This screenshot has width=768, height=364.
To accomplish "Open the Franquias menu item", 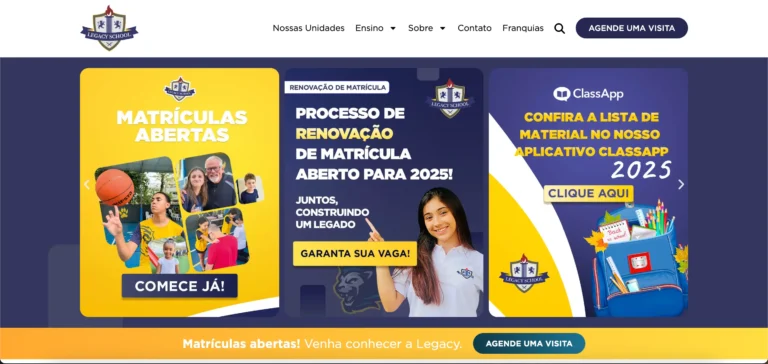I will pos(523,28).
